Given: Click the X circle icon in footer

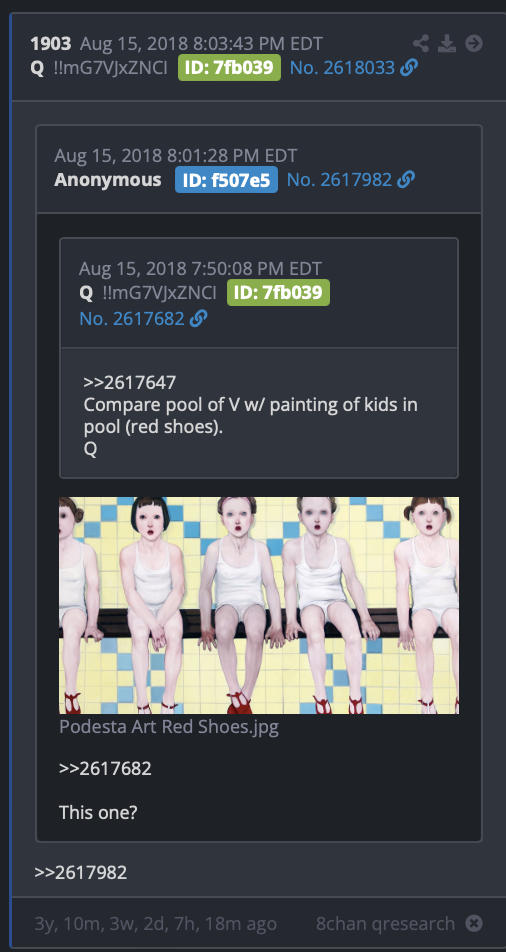Looking at the screenshot, I should [x=474, y=923].
